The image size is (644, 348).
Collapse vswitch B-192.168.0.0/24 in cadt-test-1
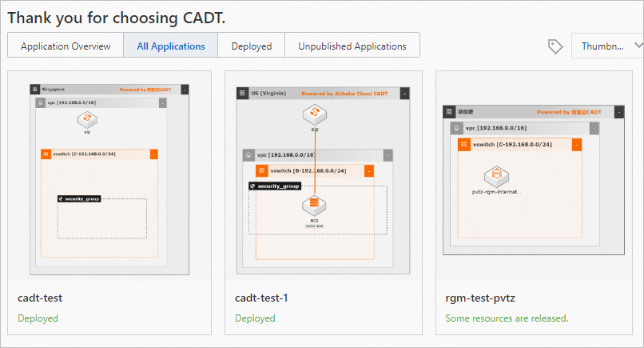pos(369,170)
